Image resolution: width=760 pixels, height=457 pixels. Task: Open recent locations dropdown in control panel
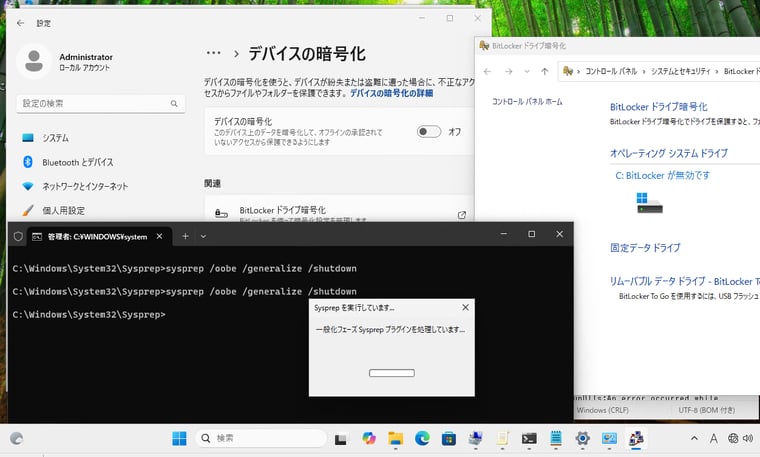click(527, 72)
